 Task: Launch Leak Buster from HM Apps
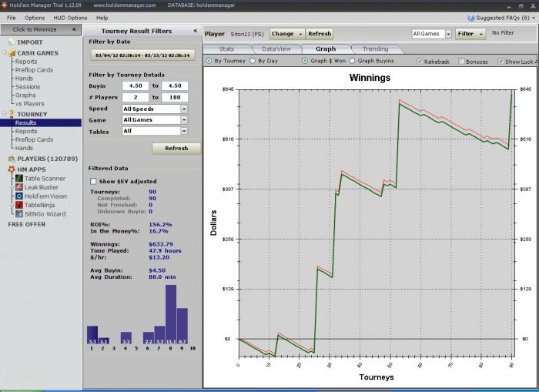tap(18, 187)
